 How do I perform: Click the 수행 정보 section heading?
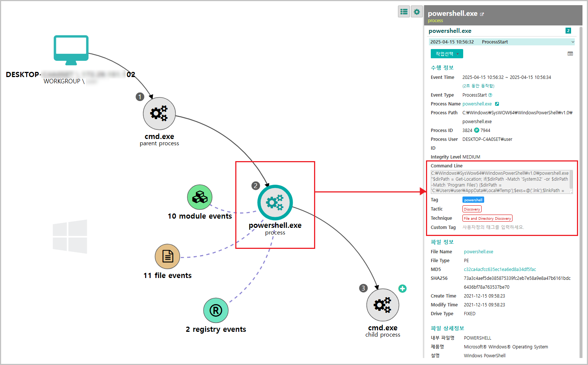click(442, 67)
